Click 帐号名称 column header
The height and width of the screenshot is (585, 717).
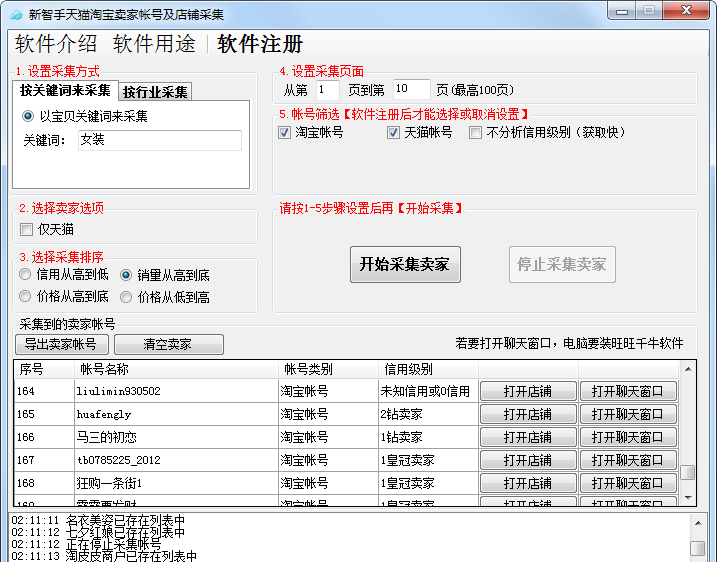click(x=176, y=369)
